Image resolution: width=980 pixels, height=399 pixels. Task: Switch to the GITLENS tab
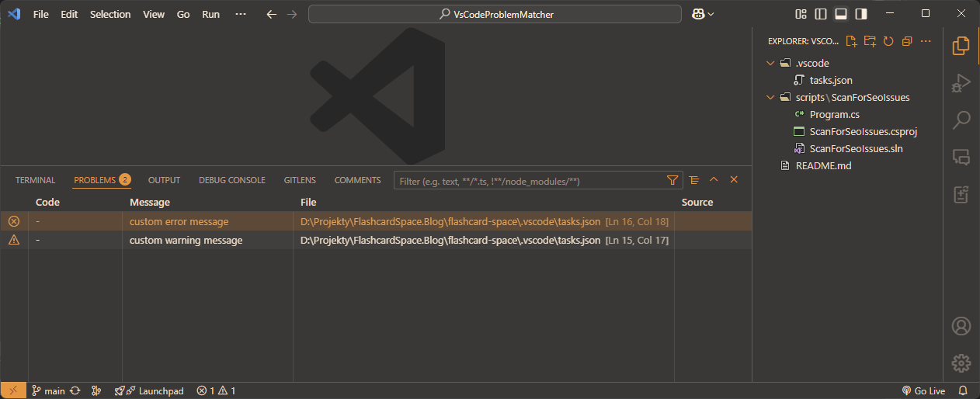pos(300,180)
